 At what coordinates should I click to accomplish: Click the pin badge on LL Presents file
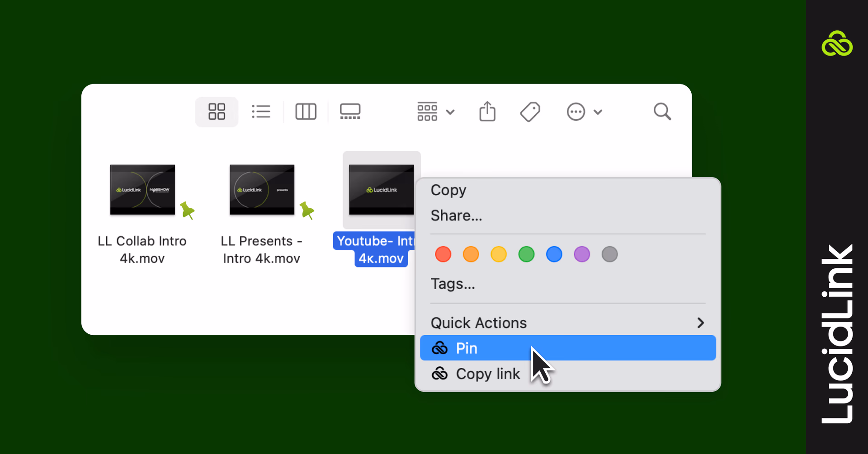(307, 210)
